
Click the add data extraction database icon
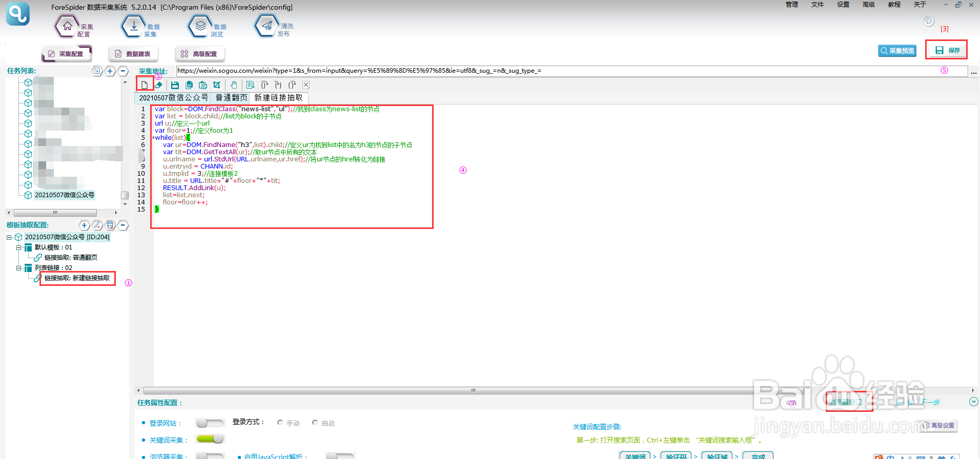pos(110,225)
